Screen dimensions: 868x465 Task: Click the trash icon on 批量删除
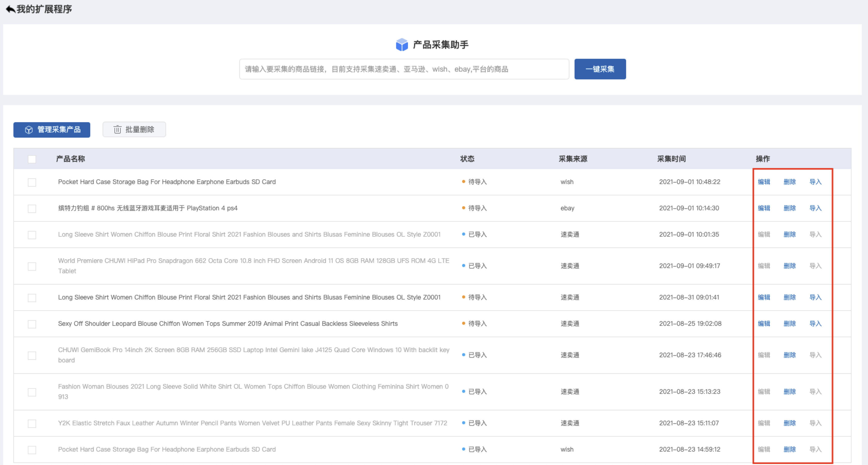coord(117,129)
